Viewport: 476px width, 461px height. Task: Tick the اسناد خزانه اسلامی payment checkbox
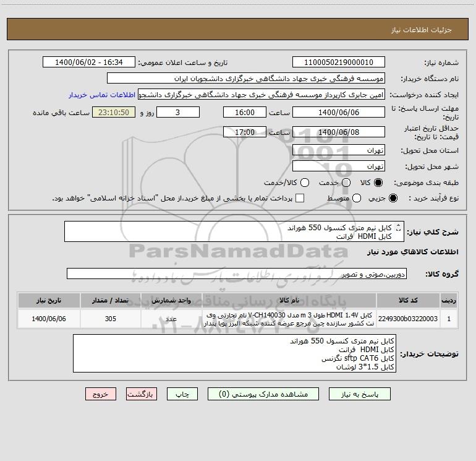coord(300,198)
